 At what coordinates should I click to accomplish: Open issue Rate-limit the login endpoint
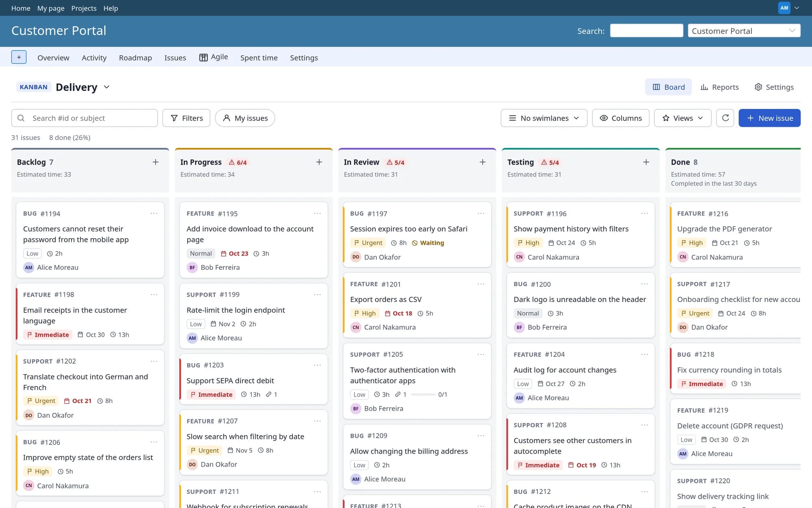(235, 310)
